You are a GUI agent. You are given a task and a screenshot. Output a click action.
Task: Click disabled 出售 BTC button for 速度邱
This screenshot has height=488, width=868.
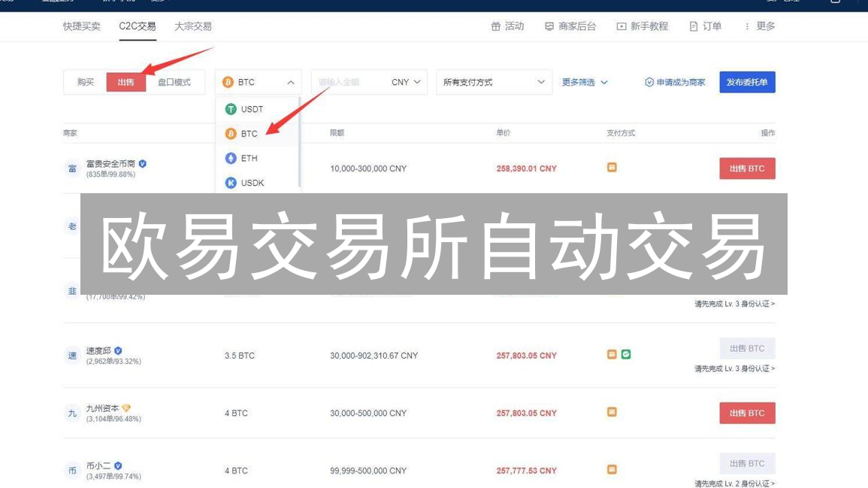(747, 348)
